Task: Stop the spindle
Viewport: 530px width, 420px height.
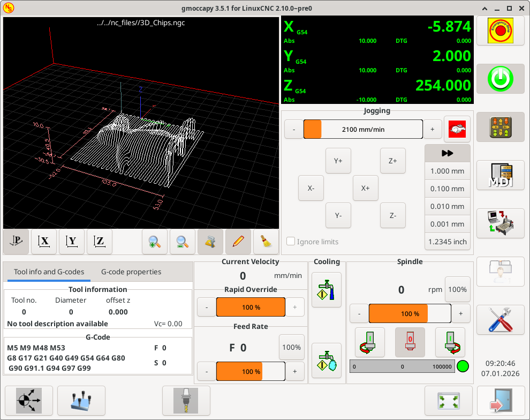Action: (410, 341)
